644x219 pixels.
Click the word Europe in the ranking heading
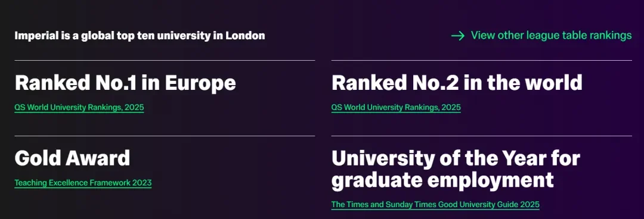200,83
